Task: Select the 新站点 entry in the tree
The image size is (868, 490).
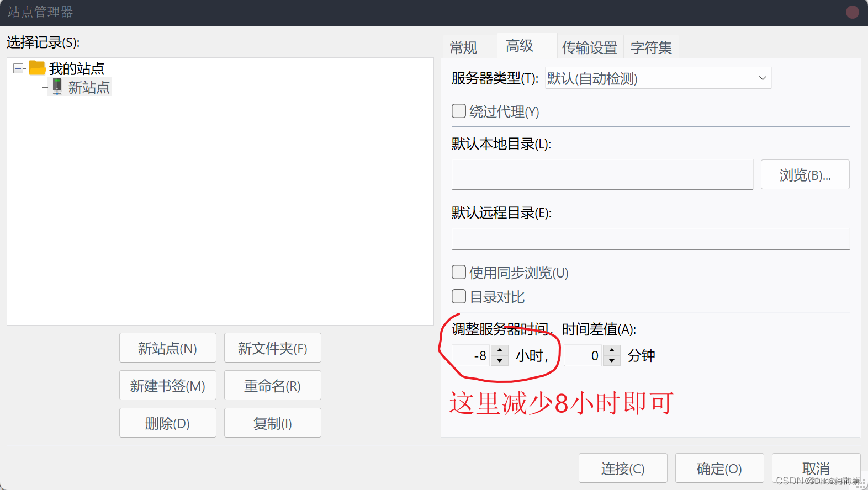Action: pyautogui.click(x=89, y=87)
